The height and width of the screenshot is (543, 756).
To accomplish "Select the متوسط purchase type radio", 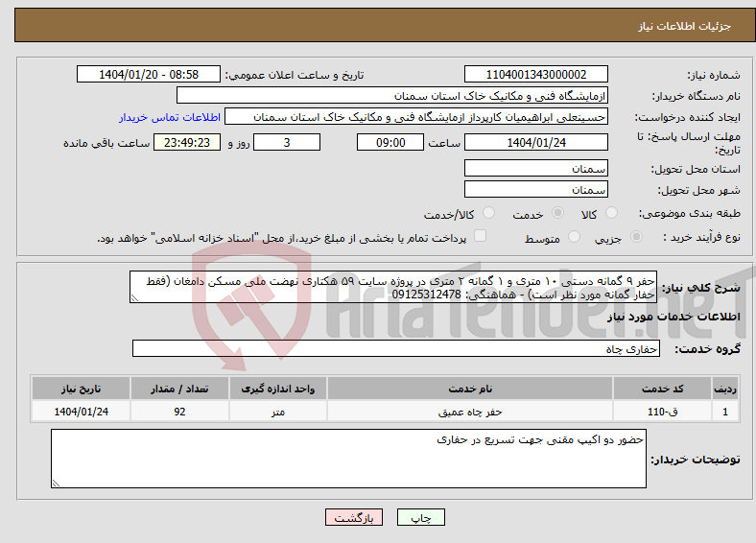I will click(574, 236).
